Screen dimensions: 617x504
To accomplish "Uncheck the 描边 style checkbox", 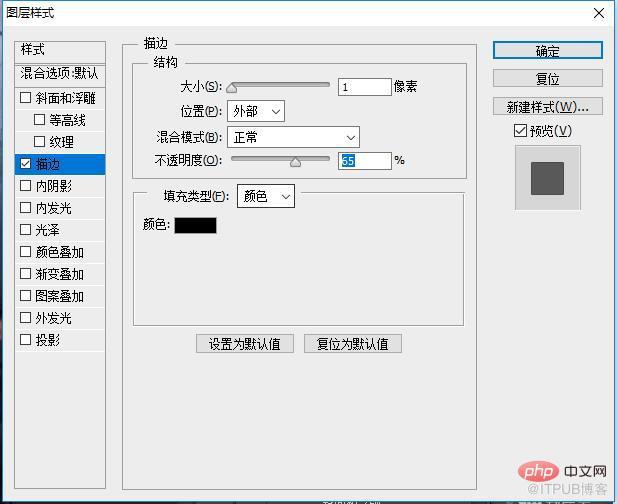I will [x=25, y=164].
